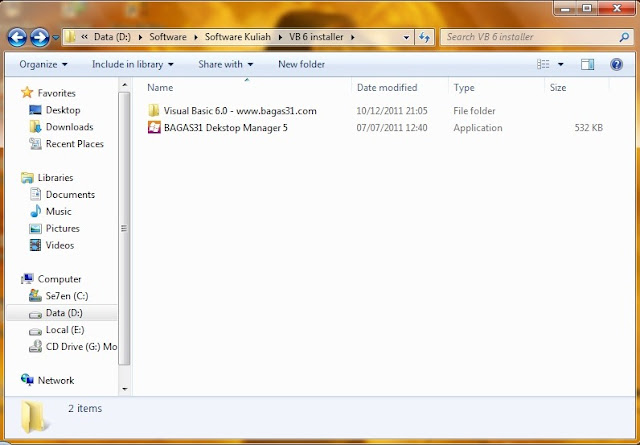This screenshot has height=445, width=640.
Task: Open the arrow after VB 6 installer
Action: [353, 38]
